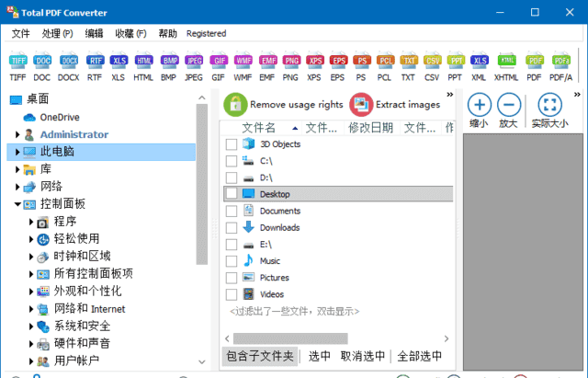
Task: Choose the PPT conversion icon
Action: pos(456,61)
